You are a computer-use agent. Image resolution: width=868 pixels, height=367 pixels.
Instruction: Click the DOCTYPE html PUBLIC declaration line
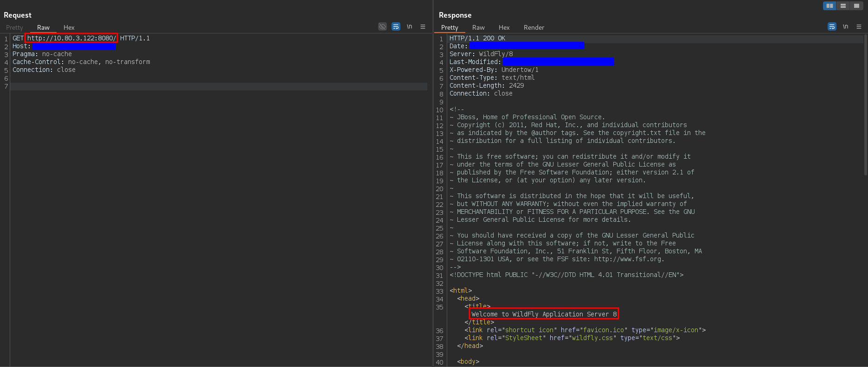(x=566, y=275)
